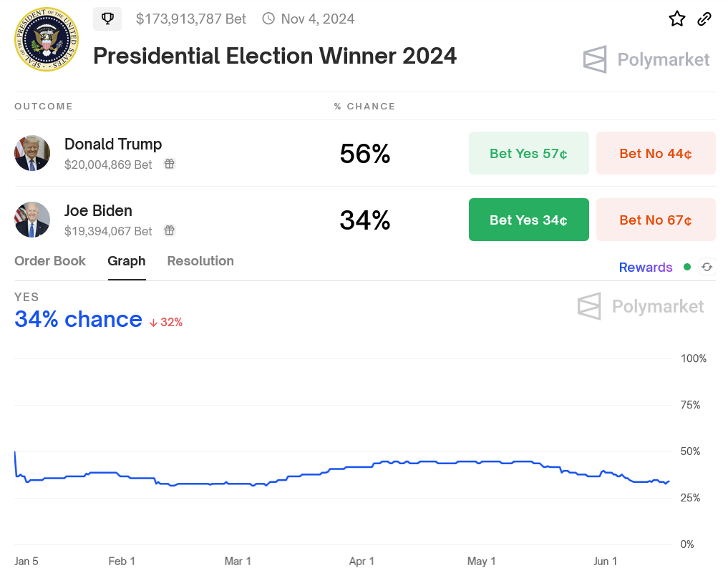
Task: Click Joe Biden's profile photo
Action: (32, 220)
